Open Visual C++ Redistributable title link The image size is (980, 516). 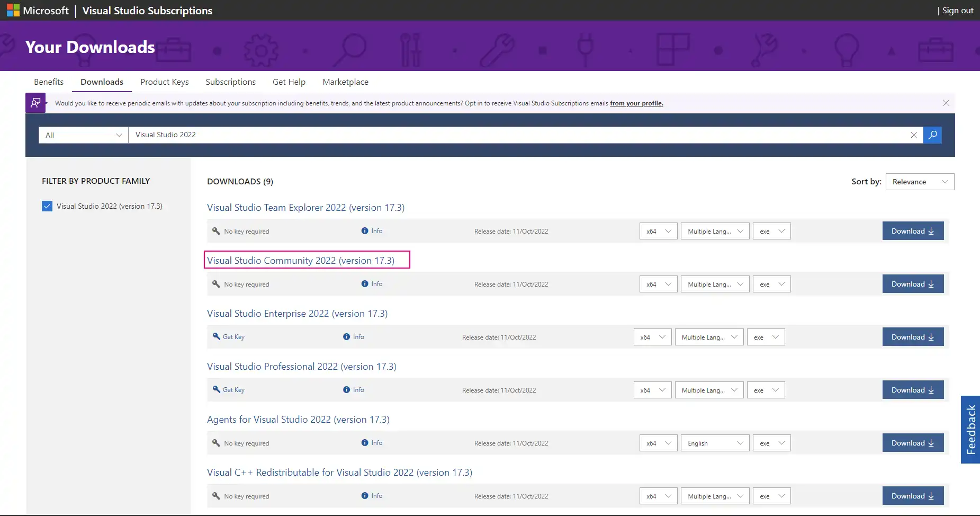pyautogui.click(x=339, y=472)
